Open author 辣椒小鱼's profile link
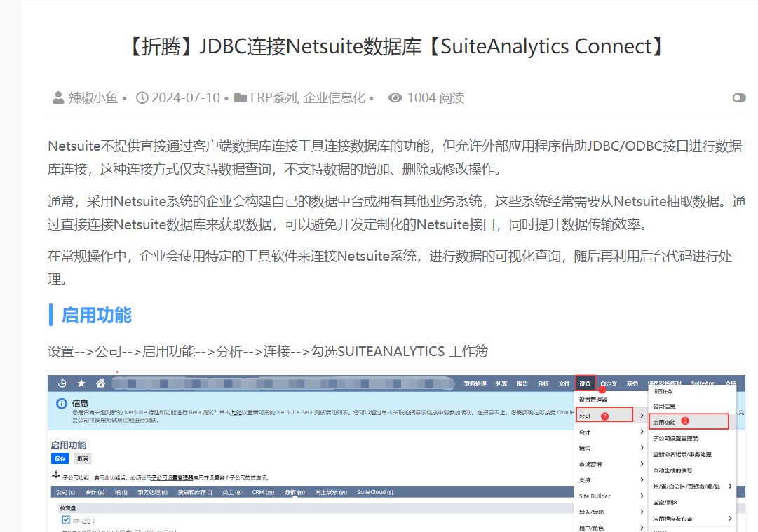This screenshot has height=532, width=758. (93, 97)
